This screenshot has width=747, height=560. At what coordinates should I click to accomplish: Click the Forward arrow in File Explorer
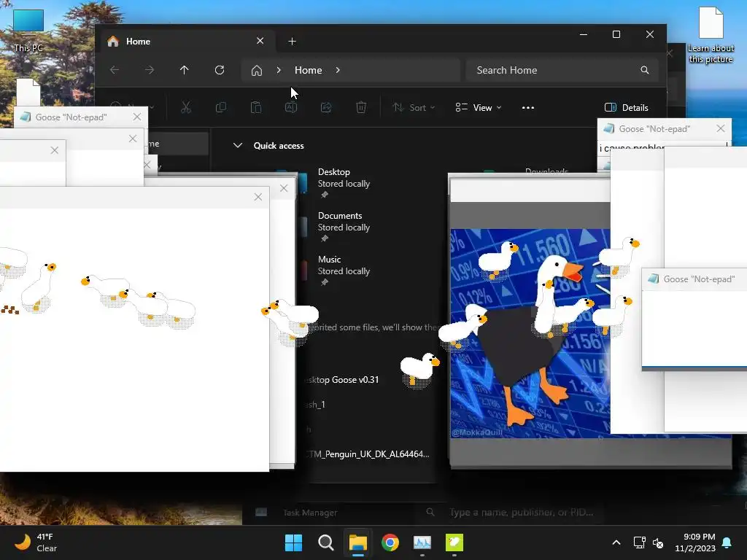click(x=150, y=70)
